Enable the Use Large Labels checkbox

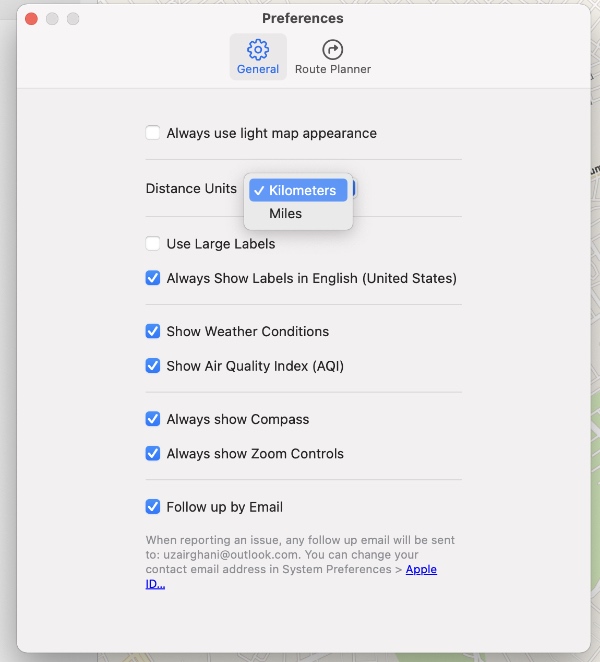tap(152, 244)
